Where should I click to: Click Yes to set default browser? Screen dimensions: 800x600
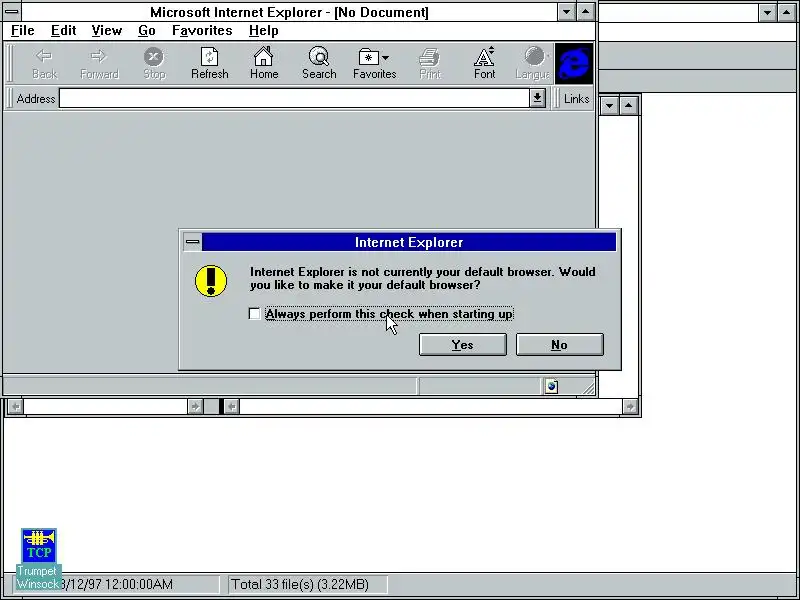pos(463,344)
